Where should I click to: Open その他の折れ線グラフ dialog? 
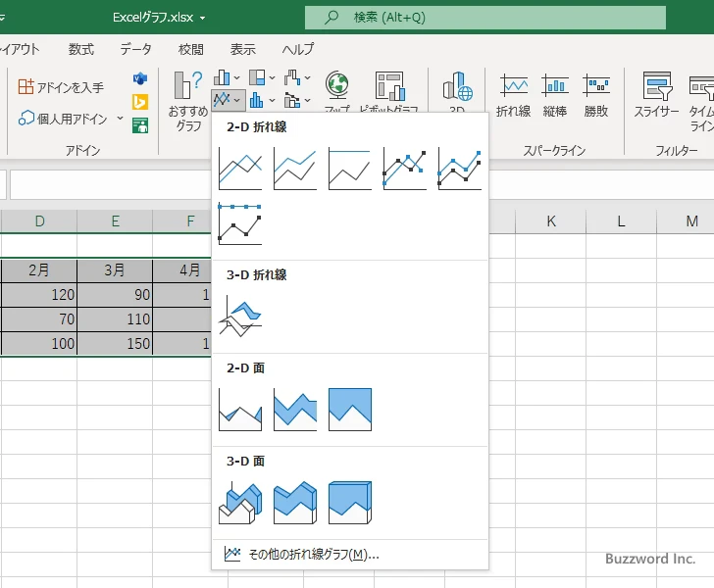coord(302,554)
